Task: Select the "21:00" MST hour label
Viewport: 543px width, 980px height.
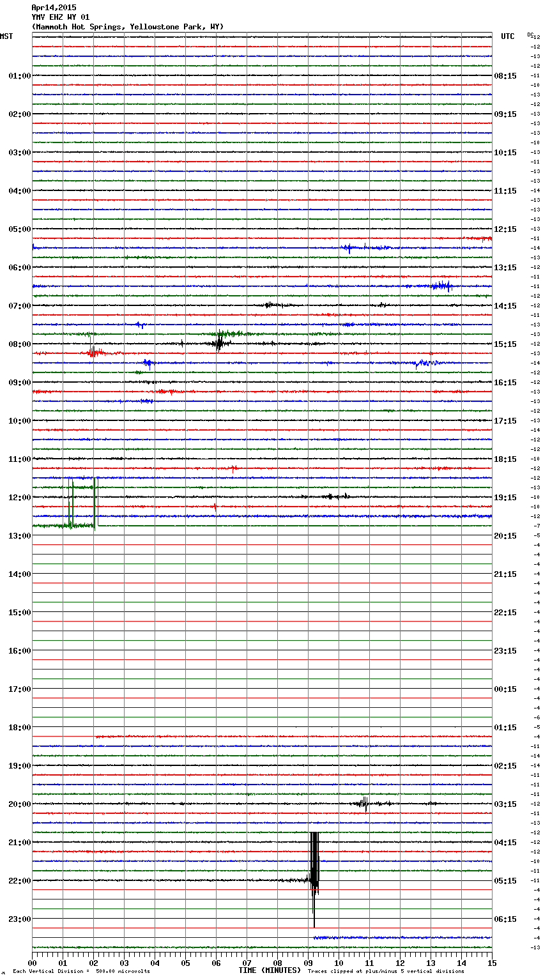Action: [20, 843]
